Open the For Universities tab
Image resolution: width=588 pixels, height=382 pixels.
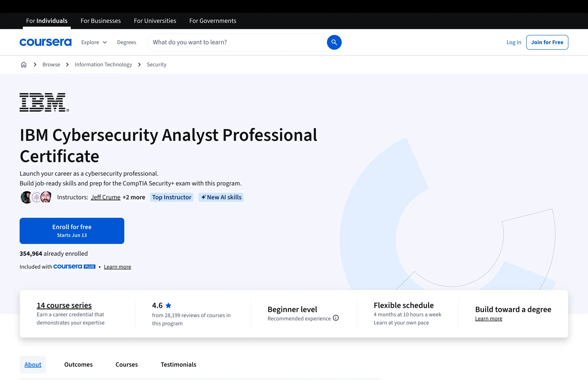pyautogui.click(x=155, y=21)
